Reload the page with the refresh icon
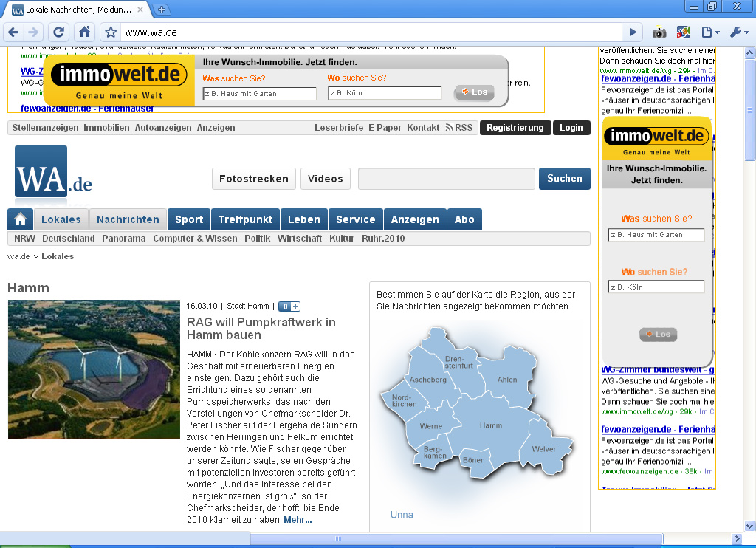 click(x=58, y=32)
